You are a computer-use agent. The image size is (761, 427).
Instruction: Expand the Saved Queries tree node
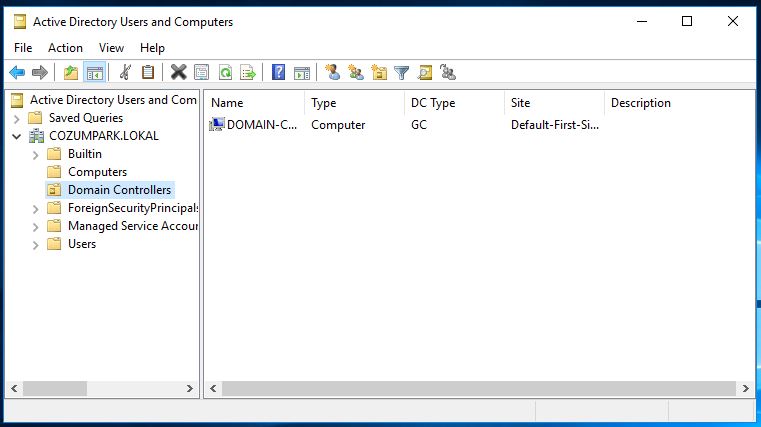pos(16,118)
